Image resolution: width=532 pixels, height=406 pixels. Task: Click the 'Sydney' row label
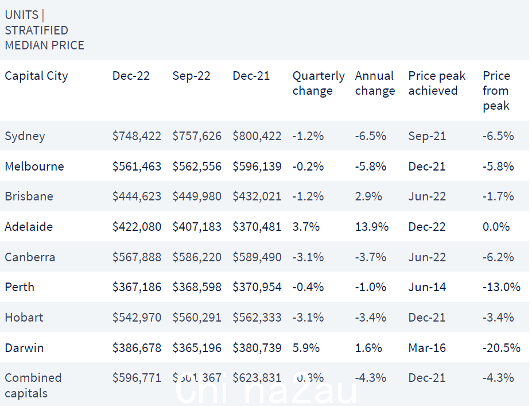[x=25, y=136]
